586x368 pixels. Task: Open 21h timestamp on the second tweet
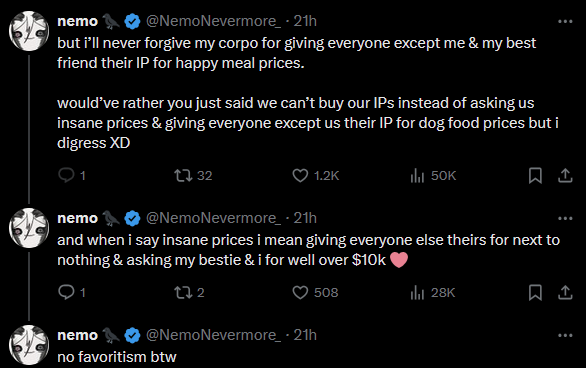coord(305,218)
